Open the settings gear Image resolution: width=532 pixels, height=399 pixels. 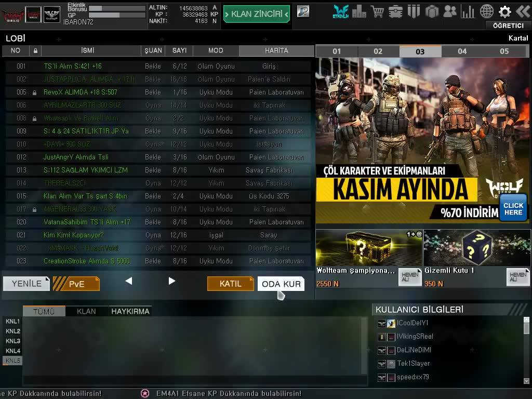pos(505,12)
